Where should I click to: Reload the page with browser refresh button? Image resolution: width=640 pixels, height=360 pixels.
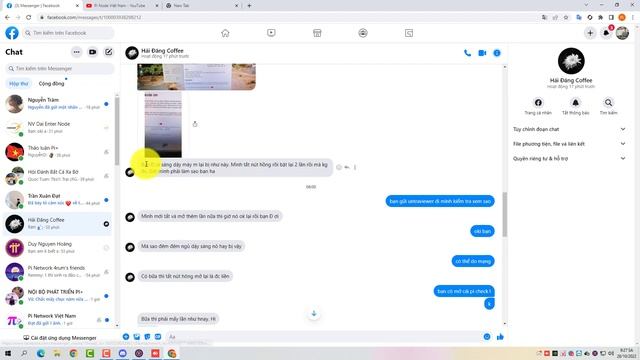[x=29, y=18]
